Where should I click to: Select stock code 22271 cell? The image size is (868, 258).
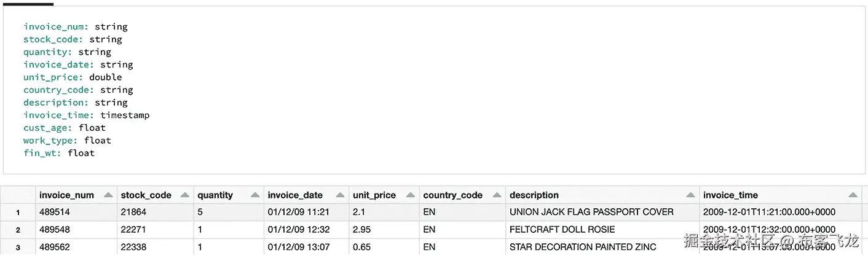(x=133, y=230)
